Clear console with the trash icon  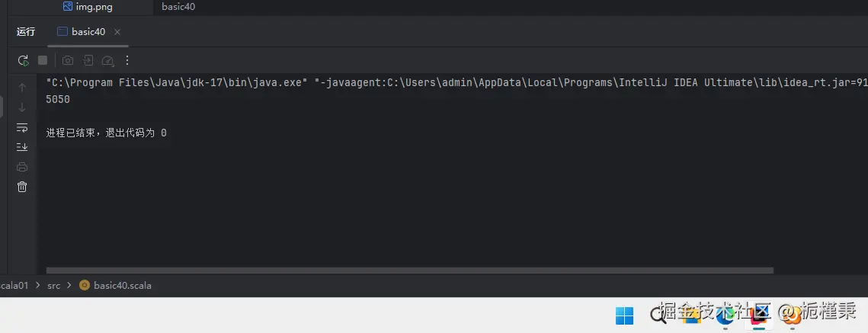tap(22, 187)
